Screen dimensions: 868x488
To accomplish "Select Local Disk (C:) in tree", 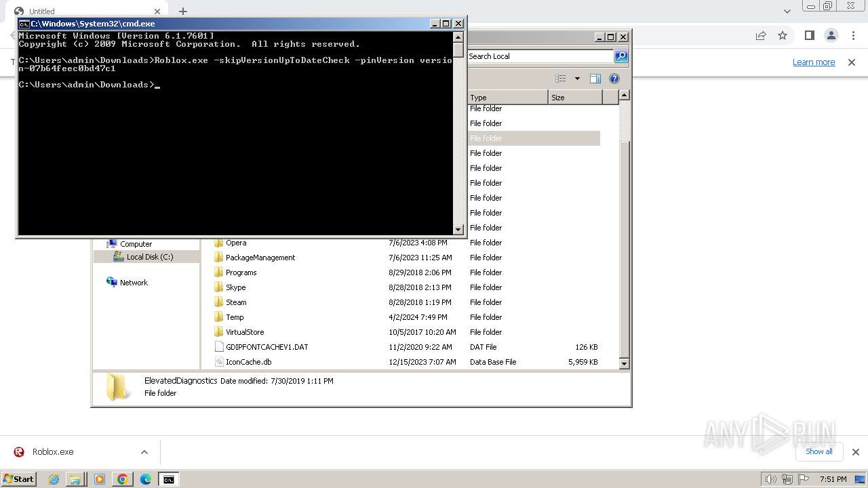I will tap(149, 257).
